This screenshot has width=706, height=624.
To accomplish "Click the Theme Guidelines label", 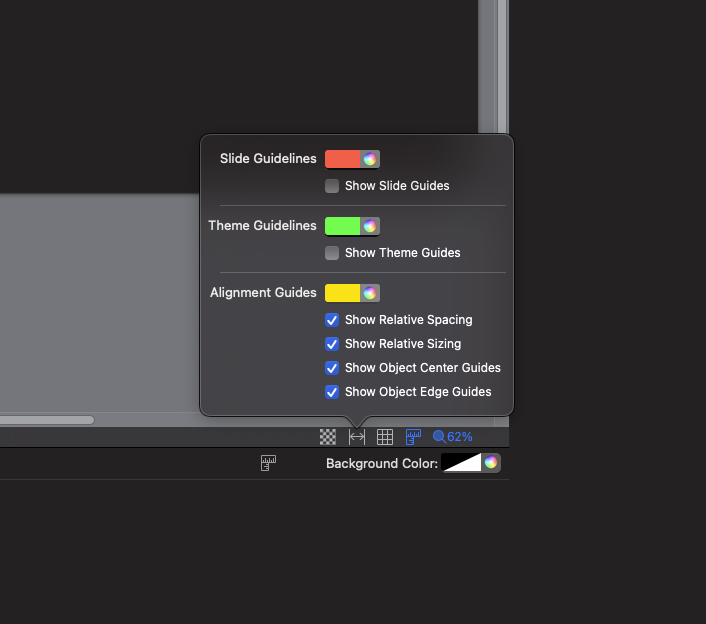I will (x=262, y=226).
